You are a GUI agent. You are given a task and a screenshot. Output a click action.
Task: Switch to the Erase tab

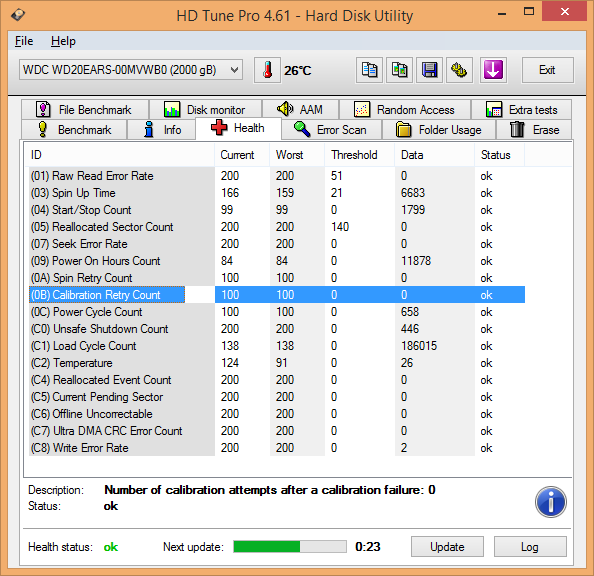click(x=535, y=130)
